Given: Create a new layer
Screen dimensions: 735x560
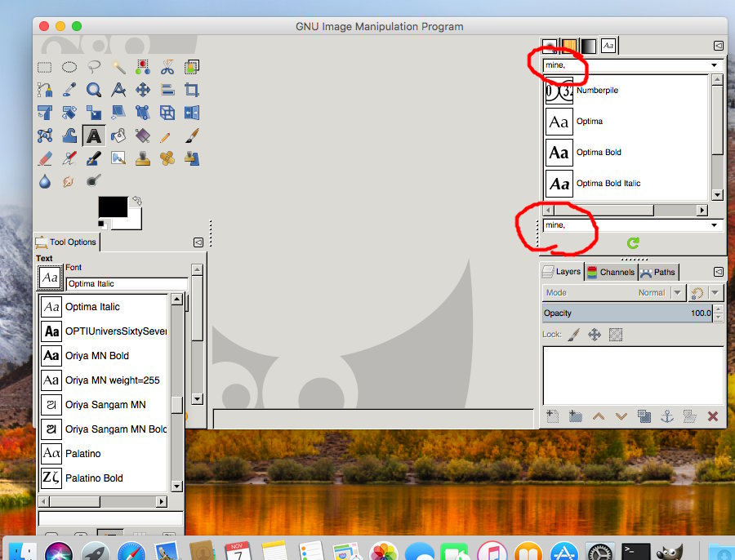Looking at the screenshot, I should click(553, 416).
